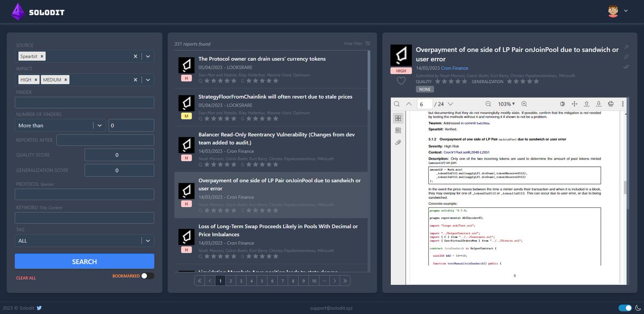Screen dimensions: 644x314
Task: Bookmark report with heart icon
Action: (401, 81)
